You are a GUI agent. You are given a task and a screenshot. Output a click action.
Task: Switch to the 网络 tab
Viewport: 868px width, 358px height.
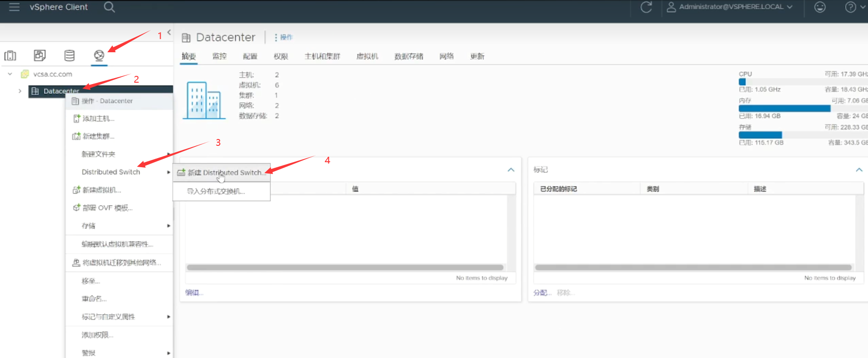click(446, 56)
